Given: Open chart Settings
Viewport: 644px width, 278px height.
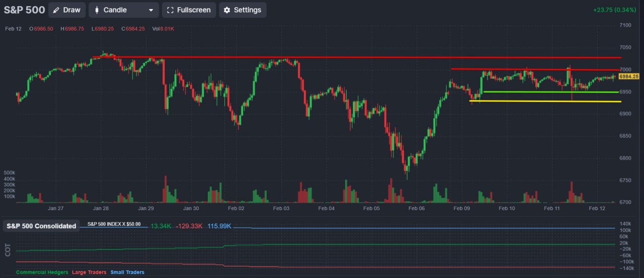Looking at the screenshot, I should (x=243, y=10).
